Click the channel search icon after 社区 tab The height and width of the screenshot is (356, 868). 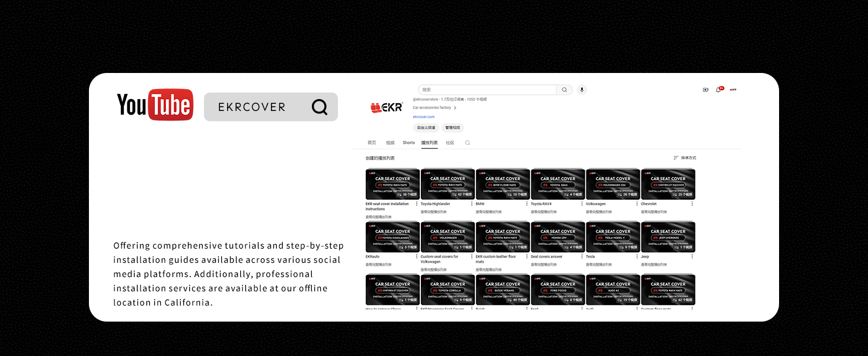click(467, 143)
